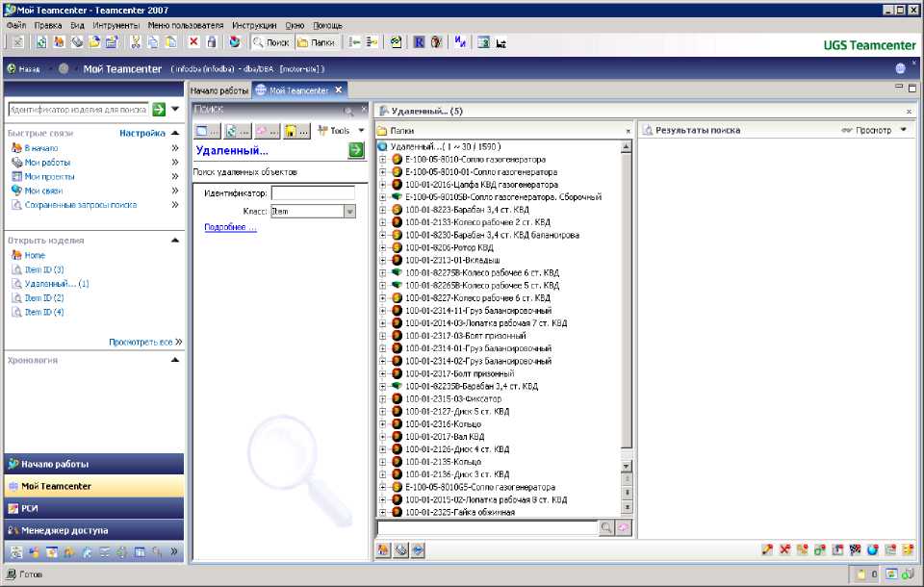Click Менеджер доступа navigation button
Image resolution: width=924 pixels, height=587 pixels.
click(93, 530)
